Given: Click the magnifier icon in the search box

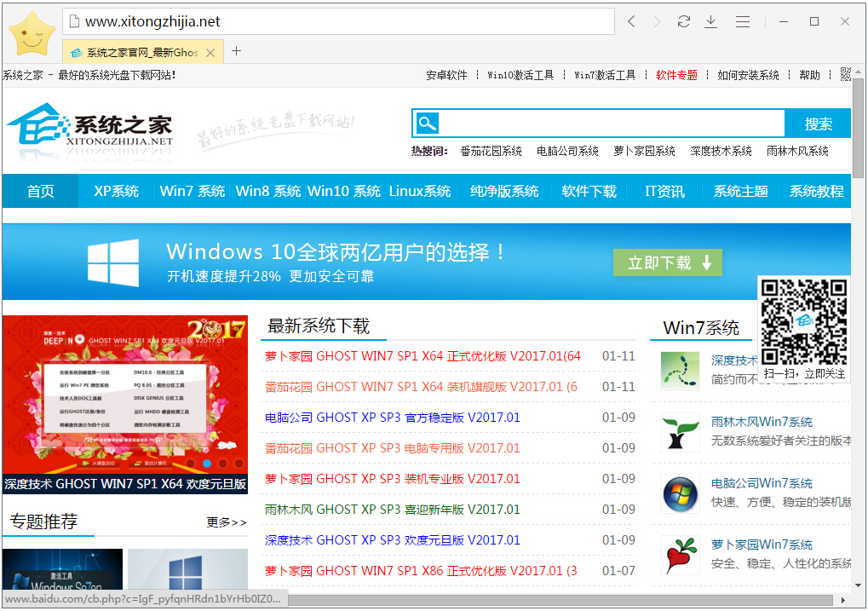Looking at the screenshot, I should click(x=427, y=123).
